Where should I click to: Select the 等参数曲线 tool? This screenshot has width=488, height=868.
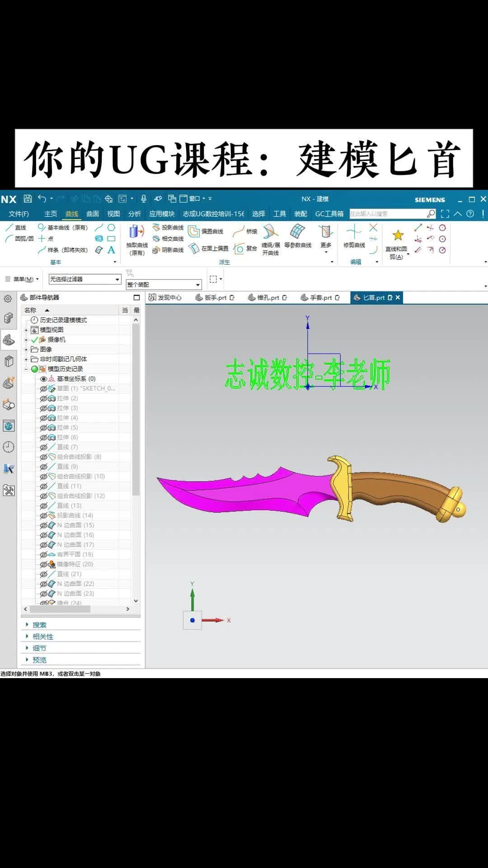[298, 236]
